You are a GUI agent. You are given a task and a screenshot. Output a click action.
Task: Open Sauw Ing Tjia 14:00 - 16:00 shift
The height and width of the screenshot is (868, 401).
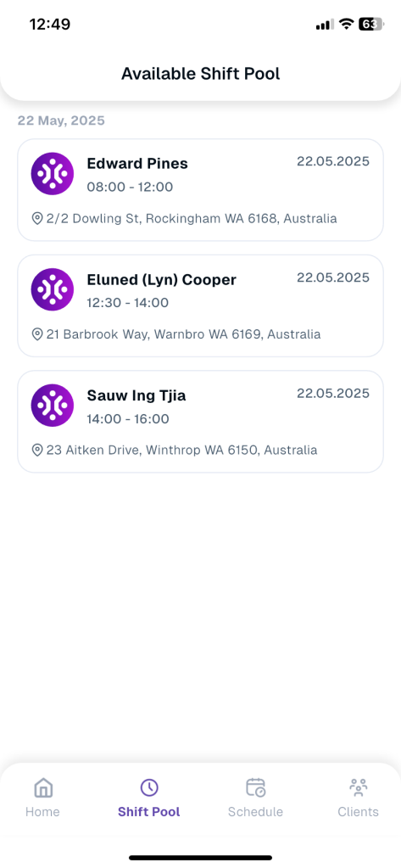[200, 421]
